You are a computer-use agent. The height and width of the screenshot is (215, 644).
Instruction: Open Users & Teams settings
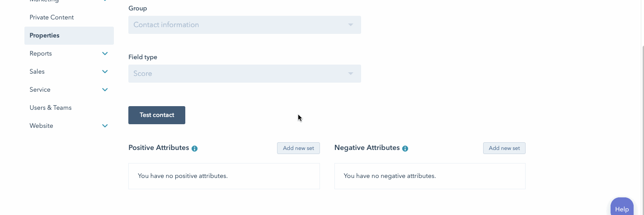pos(51,108)
